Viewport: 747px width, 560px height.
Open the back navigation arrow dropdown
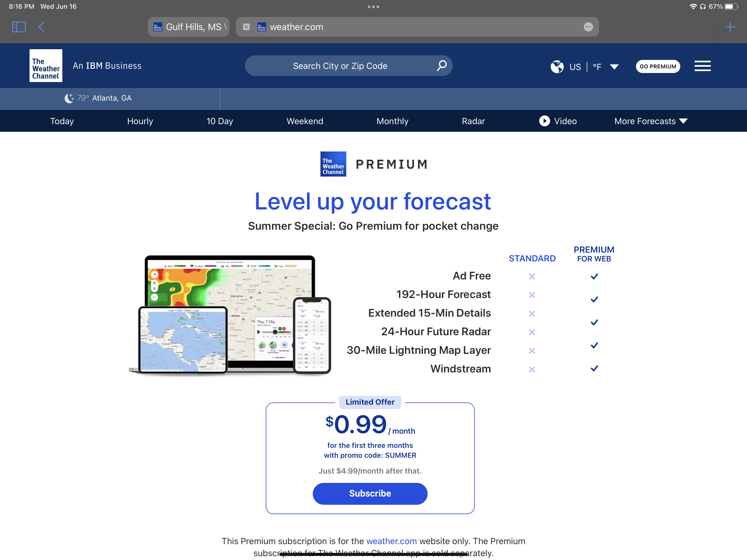tap(41, 27)
